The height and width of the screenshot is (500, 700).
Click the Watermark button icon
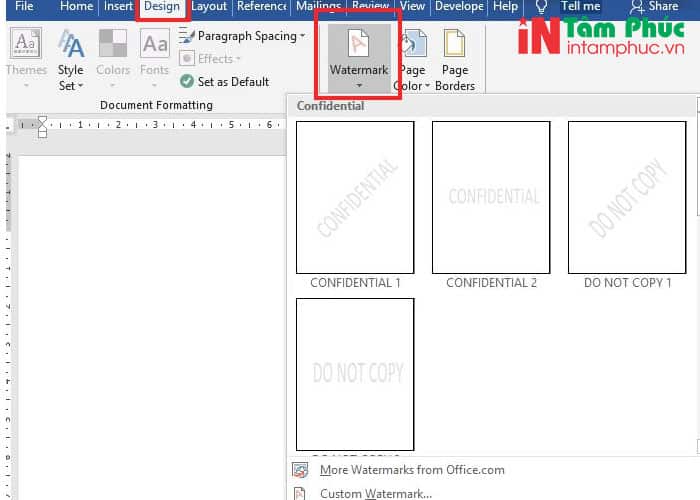[359, 45]
